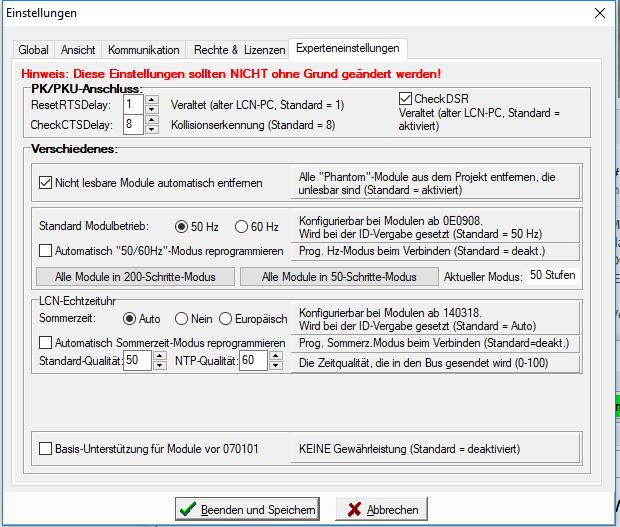The image size is (620, 527).
Task: Click the green checkmark Beenden und Speichern icon
Action: click(189, 510)
